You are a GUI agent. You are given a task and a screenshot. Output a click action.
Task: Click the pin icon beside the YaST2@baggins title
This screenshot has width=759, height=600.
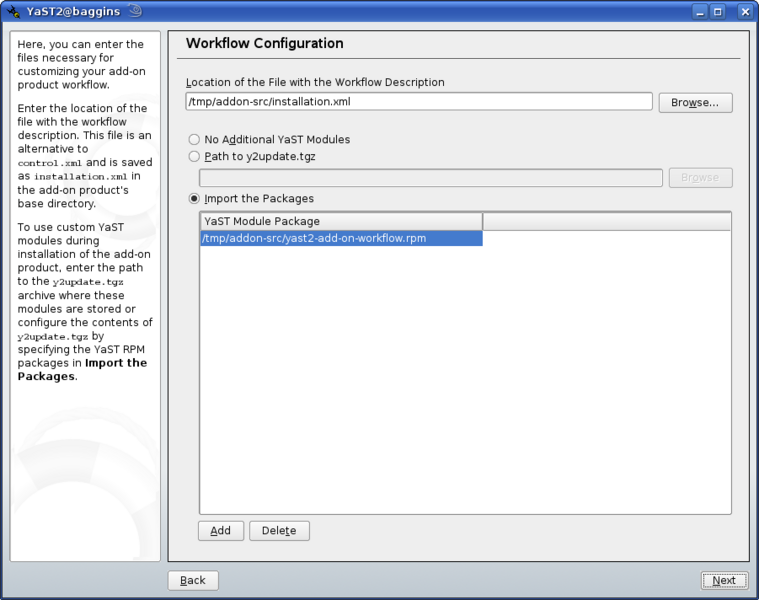136,11
